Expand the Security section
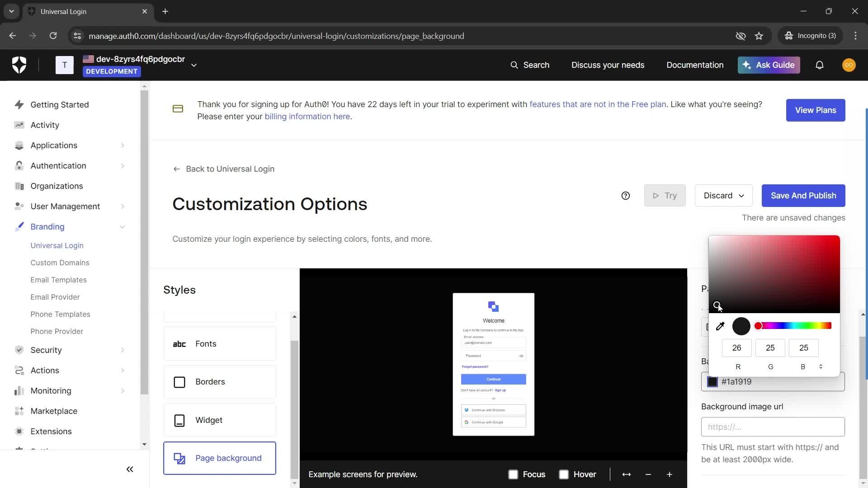Screen dimensions: 868x488 tap(123, 350)
